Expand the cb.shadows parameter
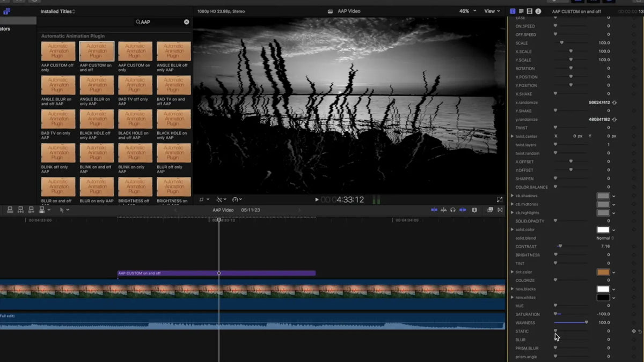 pos(512,196)
